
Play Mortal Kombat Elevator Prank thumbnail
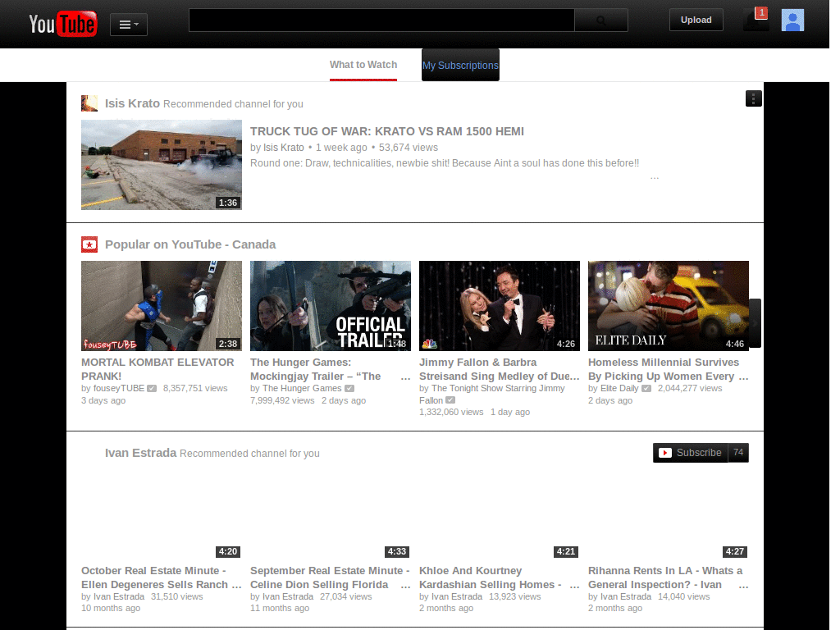[x=162, y=306]
